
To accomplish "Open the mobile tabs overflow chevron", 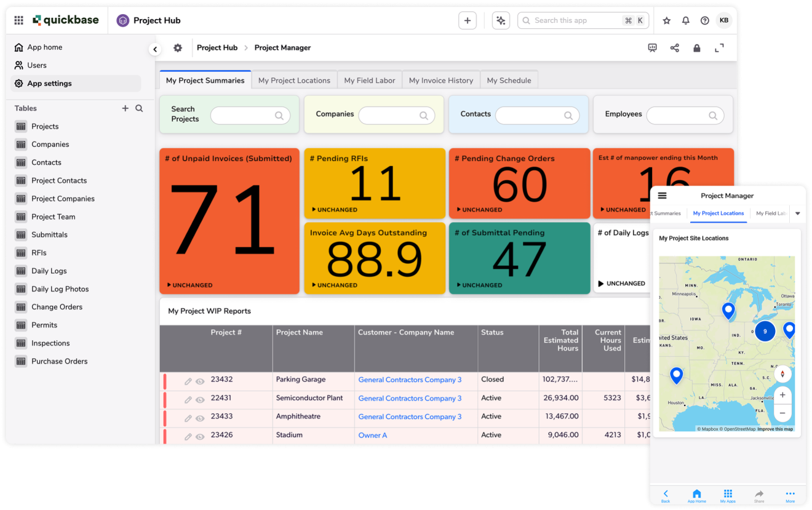I will click(x=798, y=213).
